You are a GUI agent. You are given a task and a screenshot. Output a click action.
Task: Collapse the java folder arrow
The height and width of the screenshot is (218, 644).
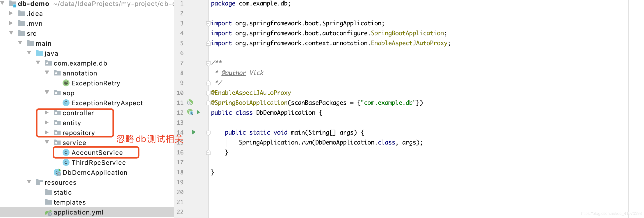(29, 53)
